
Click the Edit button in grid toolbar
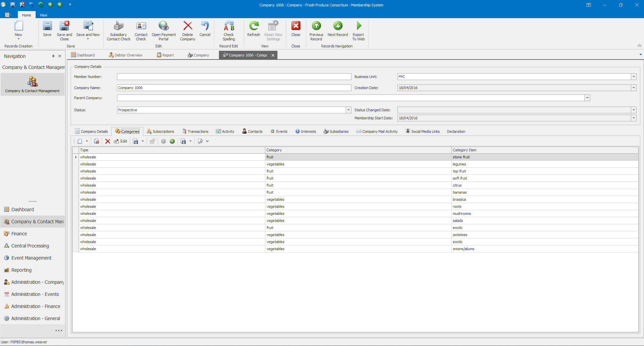(120, 141)
